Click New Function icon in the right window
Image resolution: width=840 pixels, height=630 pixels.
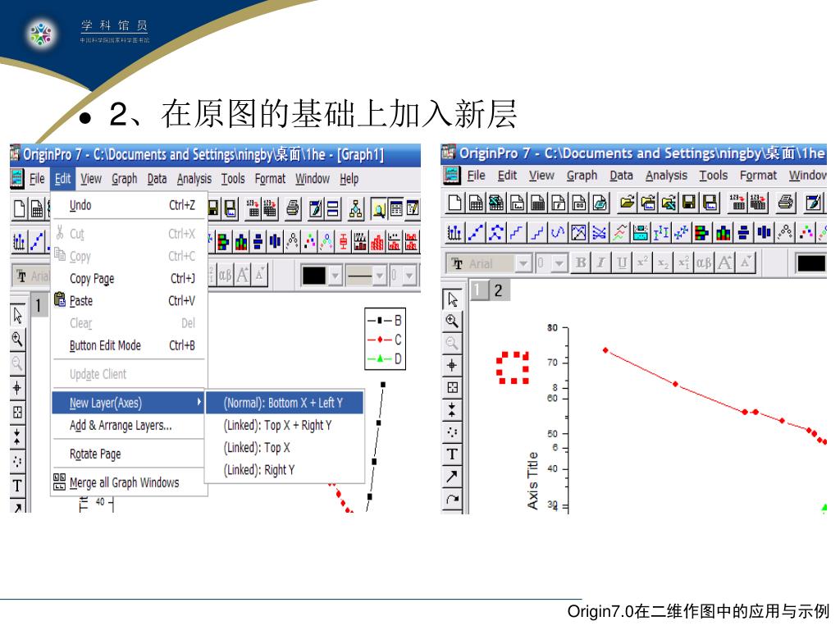[559, 203]
